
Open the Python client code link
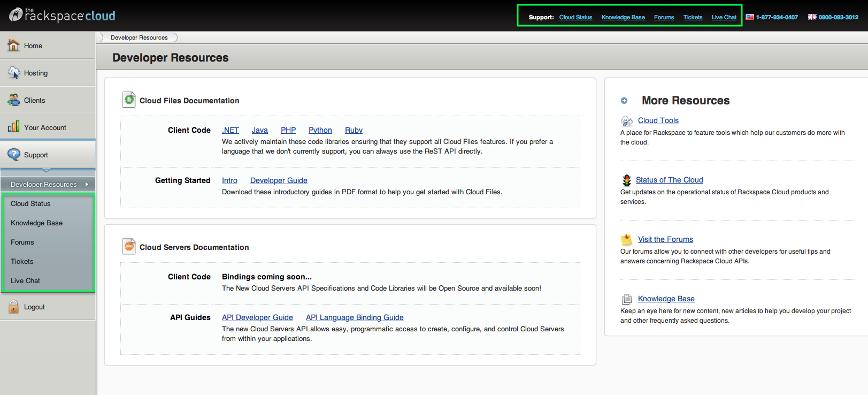point(320,130)
